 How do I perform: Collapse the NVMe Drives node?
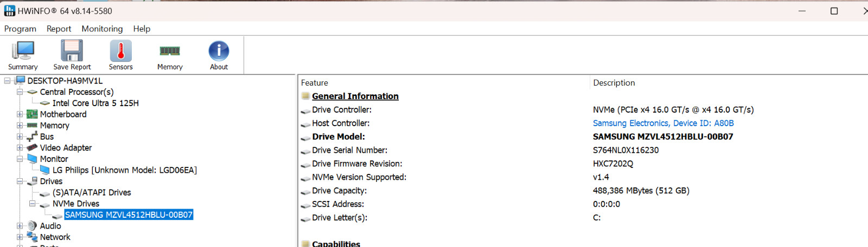coord(32,204)
